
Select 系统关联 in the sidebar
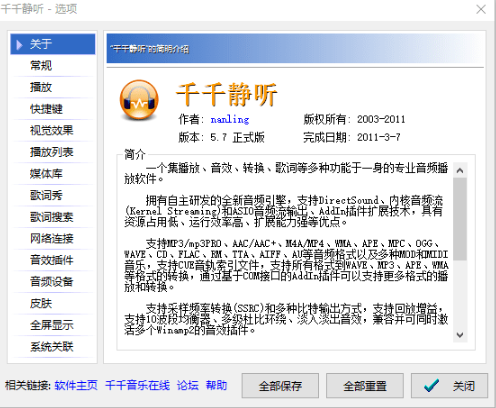pos(53,347)
